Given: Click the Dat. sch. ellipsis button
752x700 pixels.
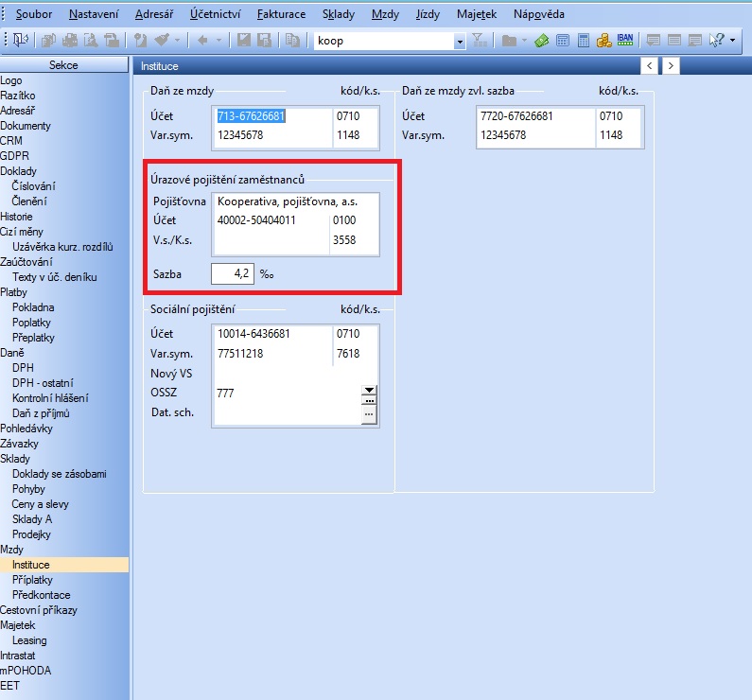Looking at the screenshot, I should (370, 414).
